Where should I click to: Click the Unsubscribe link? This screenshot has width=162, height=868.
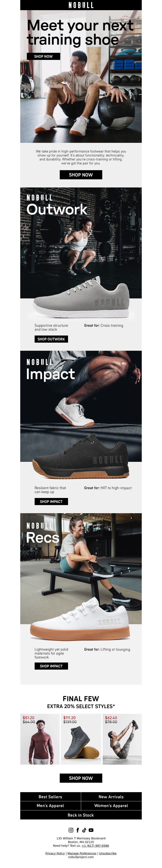108,853
